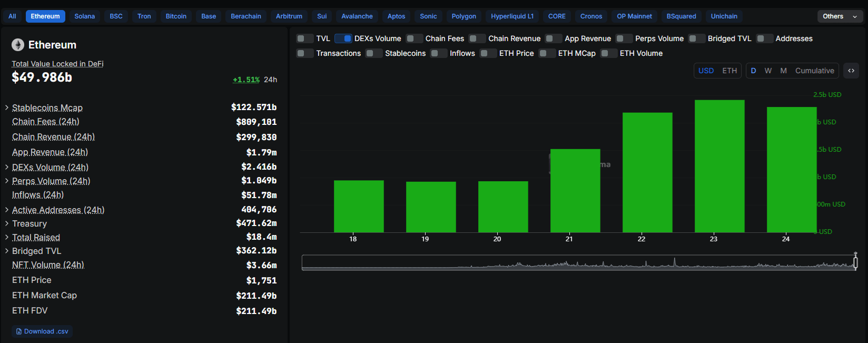Switch to the Avalanche tab
Screen dimensions: 868x343
357,16
